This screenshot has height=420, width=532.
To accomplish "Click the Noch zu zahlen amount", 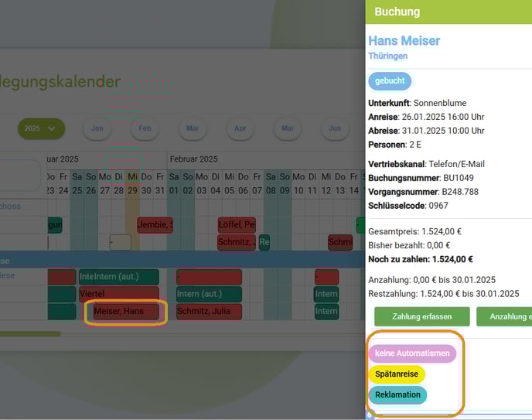I will (421, 259).
